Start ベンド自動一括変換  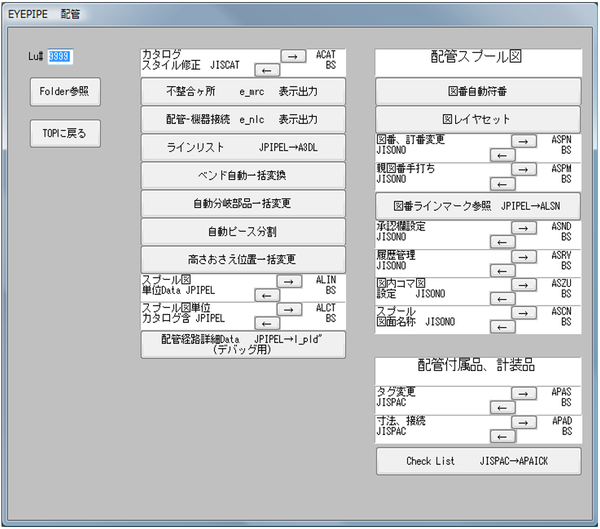point(243,175)
